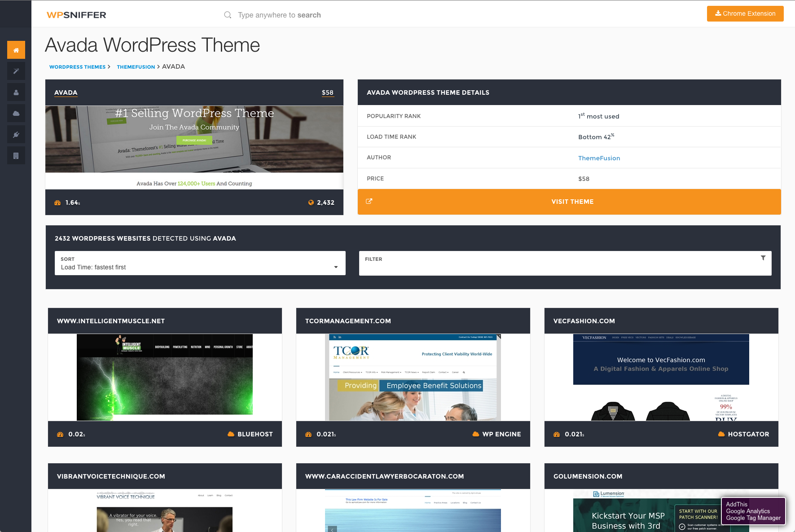Click the Bluehost hosting label
Image resolution: width=795 pixels, height=532 pixels.
[x=255, y=434]
